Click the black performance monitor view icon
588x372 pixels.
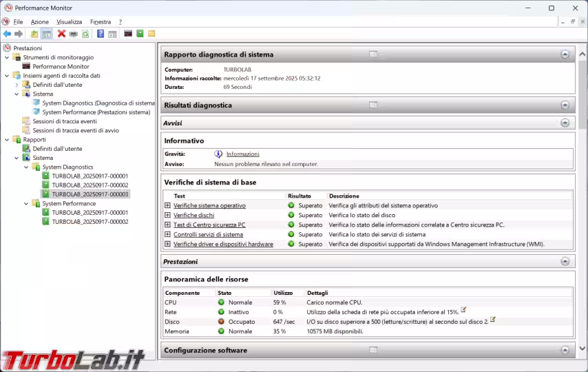click(x=128, y=34)
